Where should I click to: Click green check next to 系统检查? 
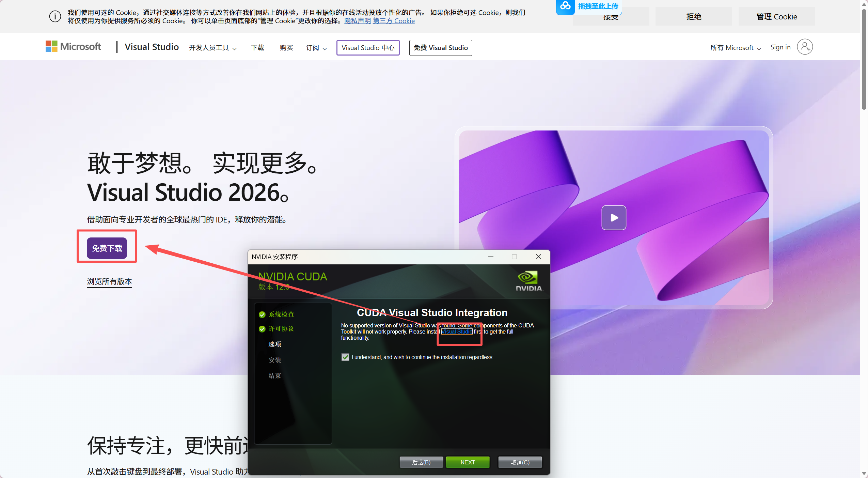coord(262,314)
